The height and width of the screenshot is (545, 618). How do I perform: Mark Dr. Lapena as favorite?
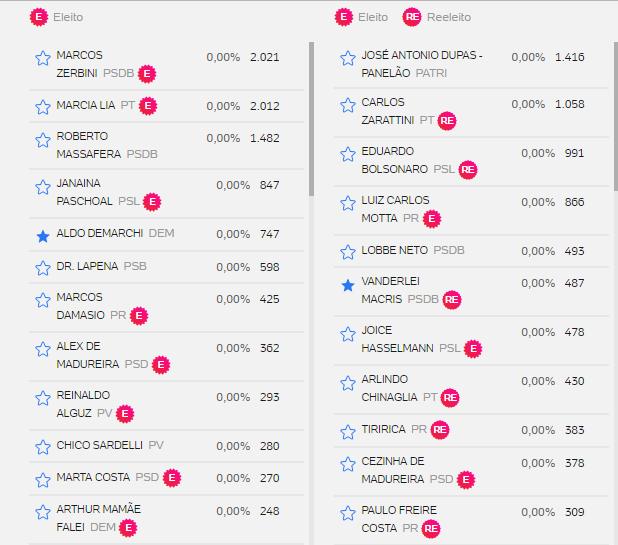click(43, 268)
